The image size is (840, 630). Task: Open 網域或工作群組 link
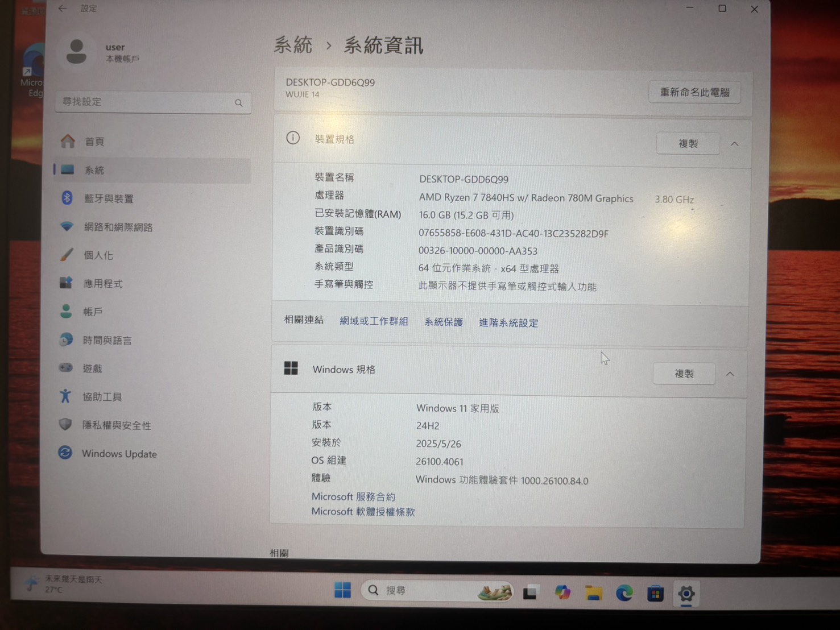[374, 321]
